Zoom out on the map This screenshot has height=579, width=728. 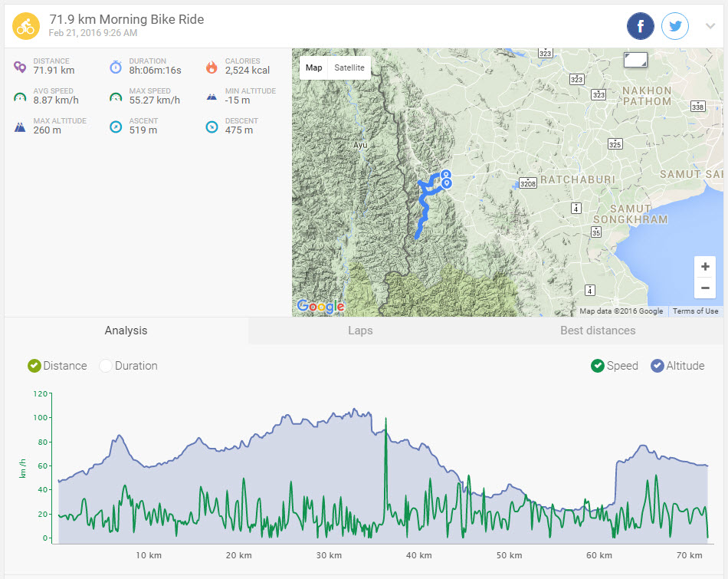pos(705,288)
